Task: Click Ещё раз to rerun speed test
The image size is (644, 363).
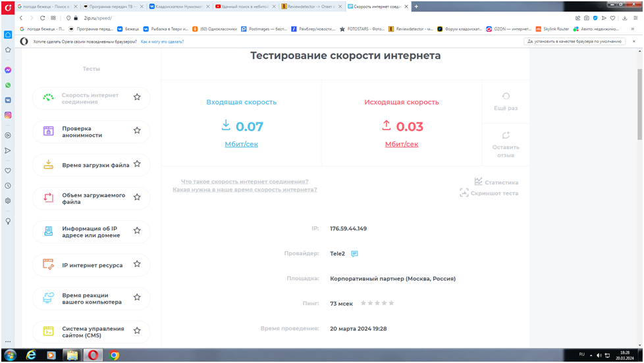Action: point(506,101)
